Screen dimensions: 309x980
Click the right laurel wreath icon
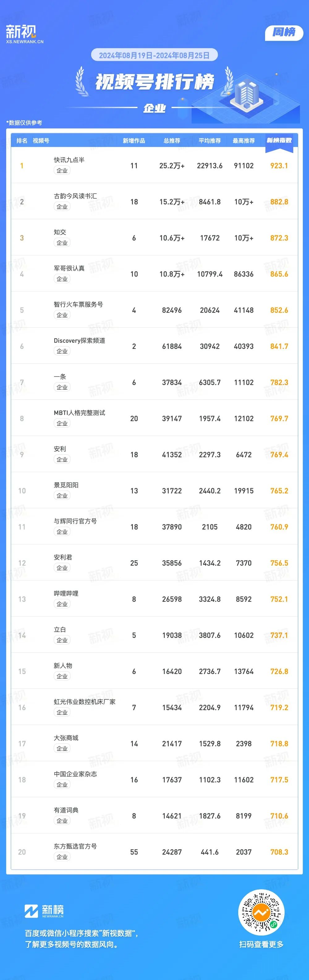pyautogui.click(x=228, y=82)
